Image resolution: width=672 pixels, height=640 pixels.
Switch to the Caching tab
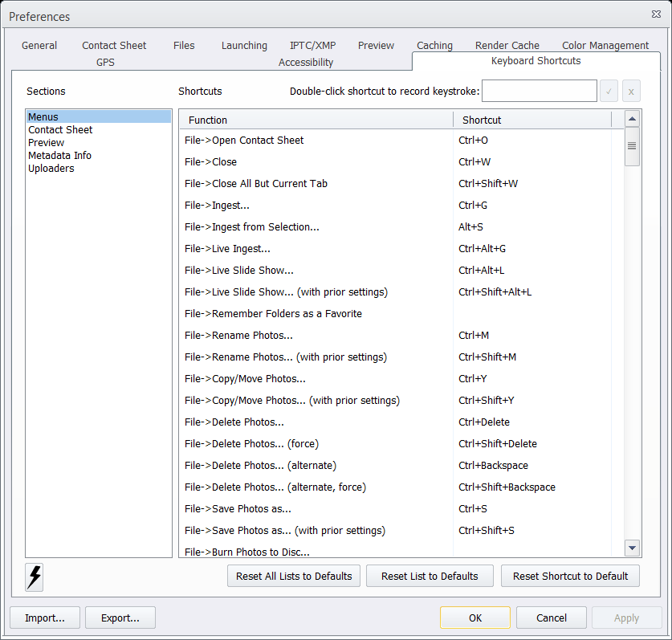pos(434,46)
